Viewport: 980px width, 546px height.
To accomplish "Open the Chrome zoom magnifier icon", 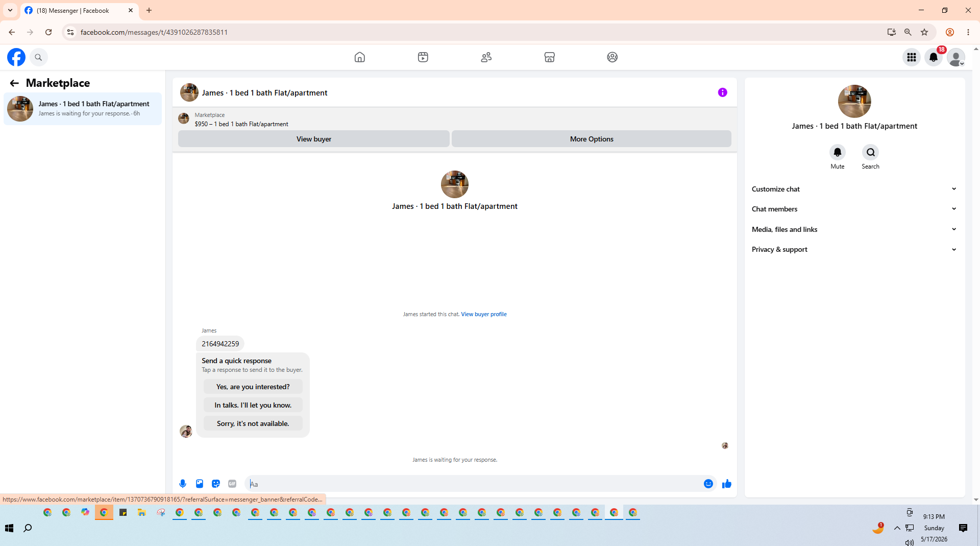I will point(908,32).
